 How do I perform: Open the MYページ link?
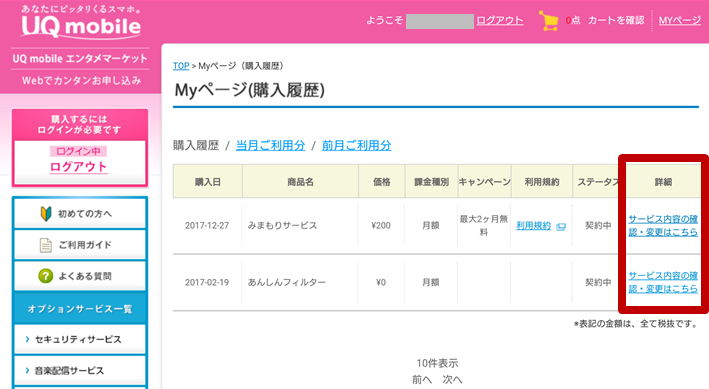pos(680,20)
